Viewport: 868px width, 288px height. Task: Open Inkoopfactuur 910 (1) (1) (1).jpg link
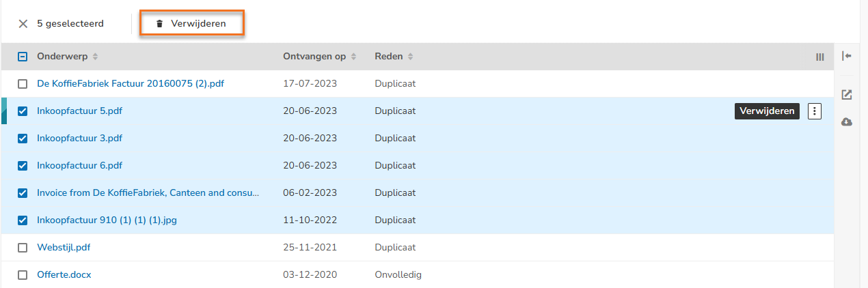tap(107, 220)
